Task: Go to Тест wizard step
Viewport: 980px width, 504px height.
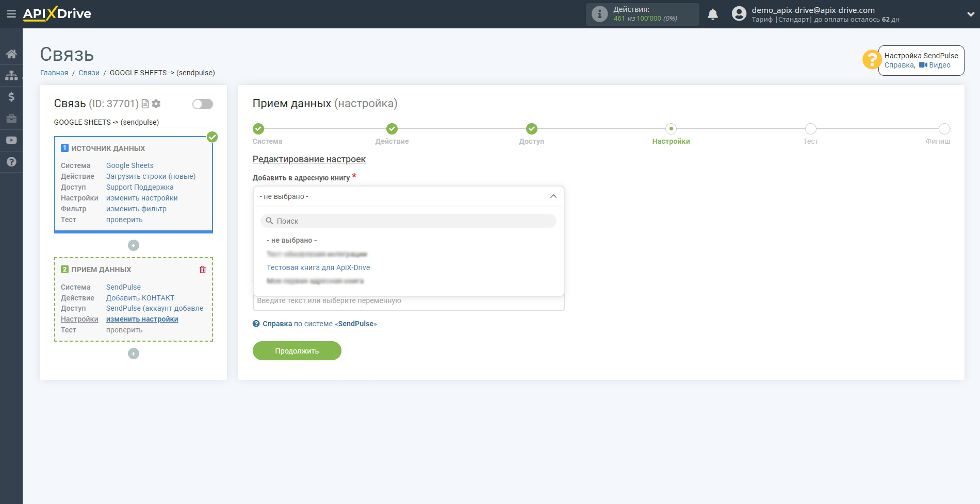Action: [x=811, y=129]
